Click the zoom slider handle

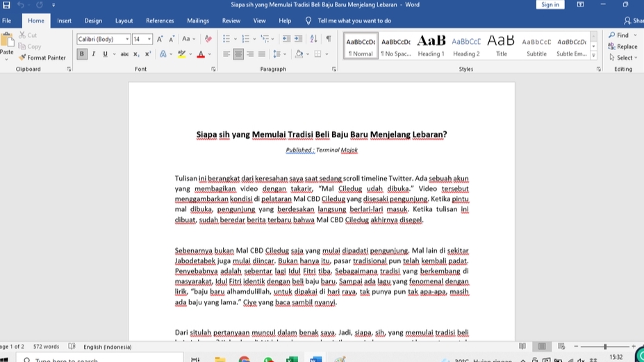tap(605, 347)
